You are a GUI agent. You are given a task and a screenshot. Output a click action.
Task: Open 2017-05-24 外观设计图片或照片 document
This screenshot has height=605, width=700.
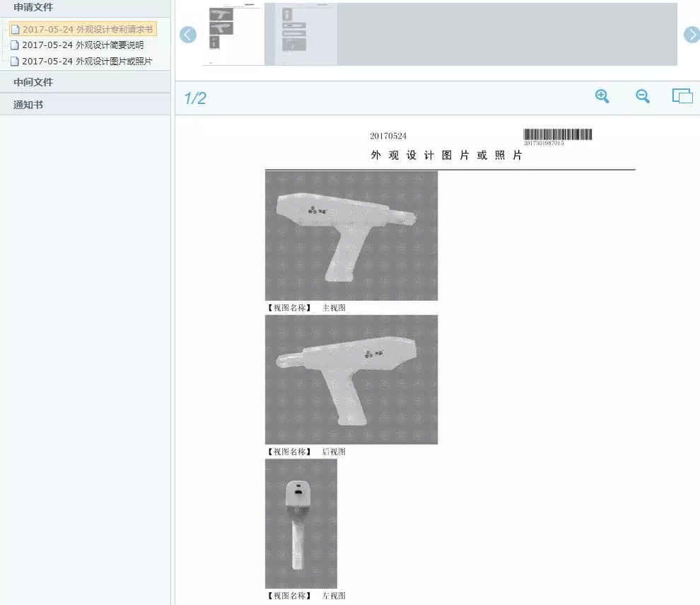(x=87, y=62)
